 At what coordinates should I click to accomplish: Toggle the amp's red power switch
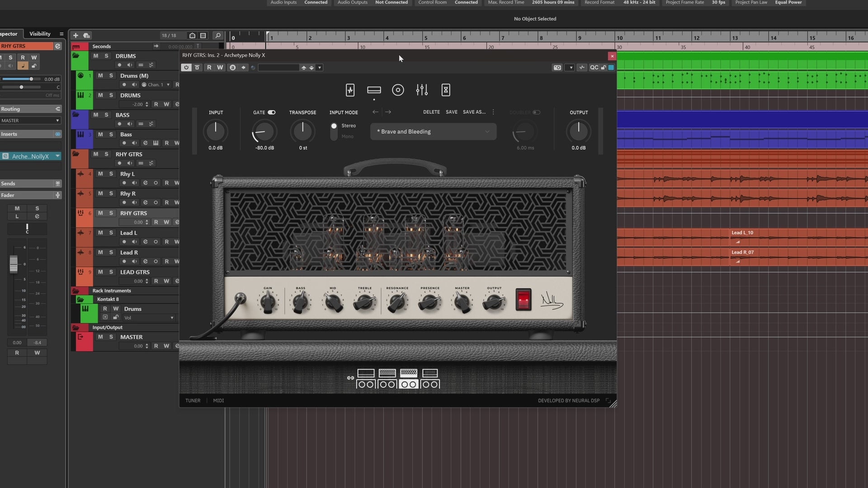click(523, 299)
